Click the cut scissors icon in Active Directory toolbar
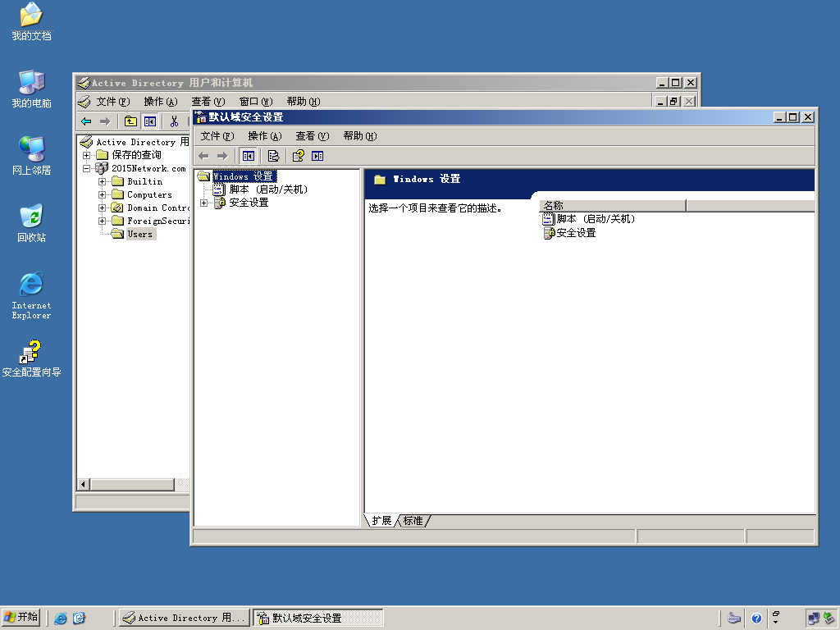 (174, 121)
